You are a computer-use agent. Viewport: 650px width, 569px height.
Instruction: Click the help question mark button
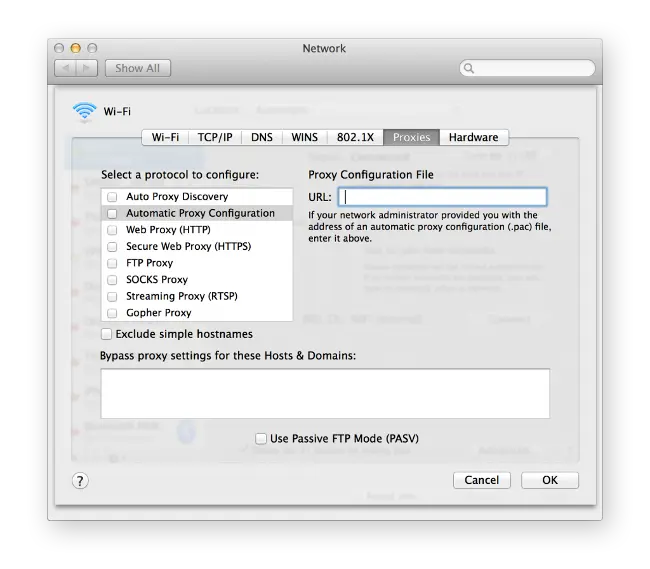(80, 480)
